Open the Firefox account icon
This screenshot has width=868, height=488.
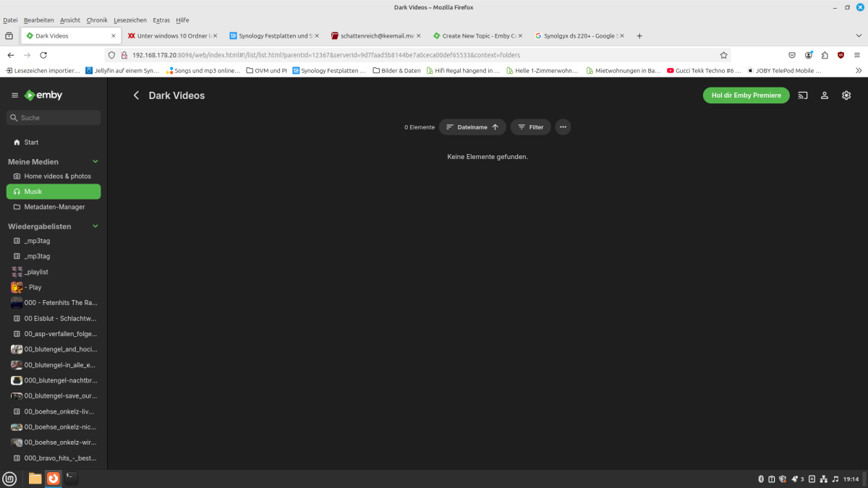[809, 55]
